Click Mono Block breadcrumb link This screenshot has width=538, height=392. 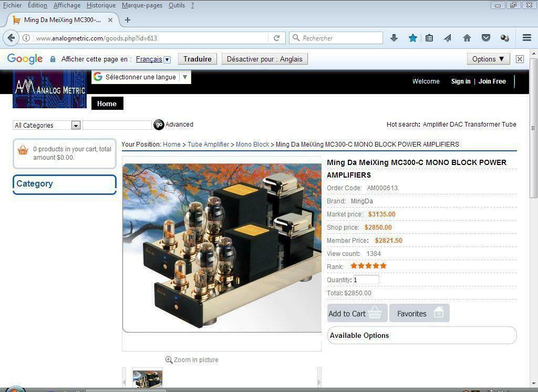pos(253,144)
